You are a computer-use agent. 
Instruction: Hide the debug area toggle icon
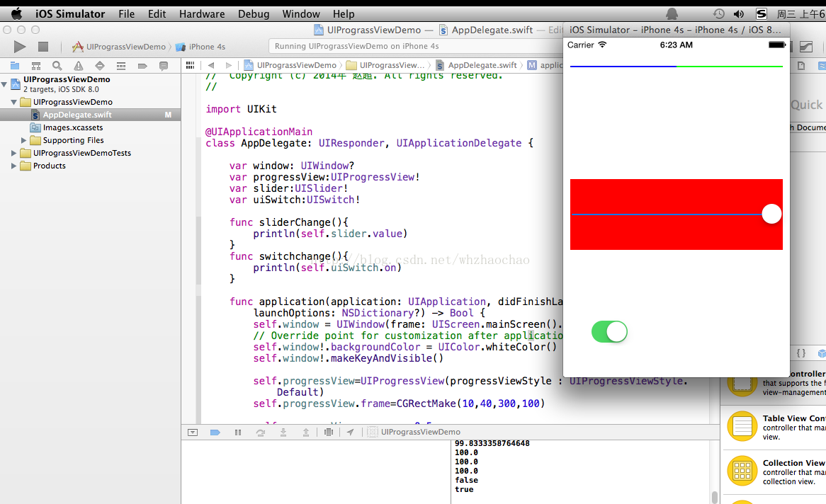tap(193, 433)
